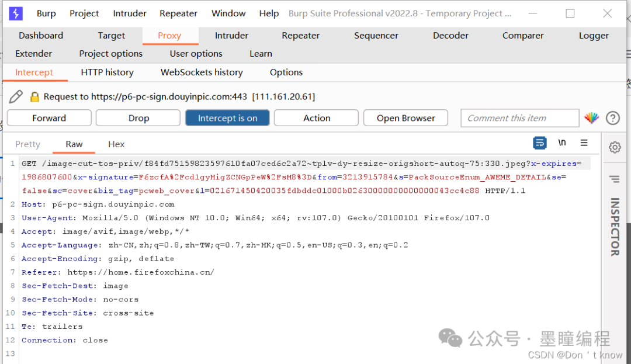Open the editor hamburger menu icon
The height and width of the screenshot is (364, 631).
pos(584,143)
